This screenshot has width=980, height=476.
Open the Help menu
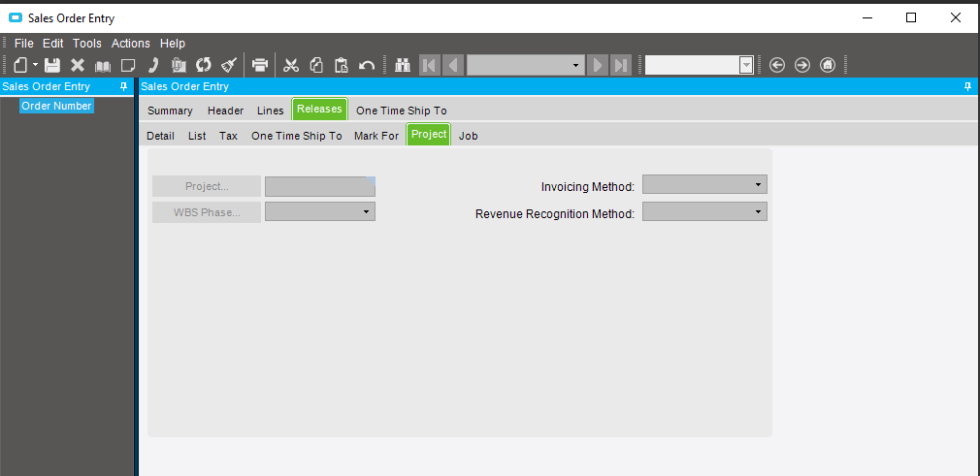click(173, 43)
